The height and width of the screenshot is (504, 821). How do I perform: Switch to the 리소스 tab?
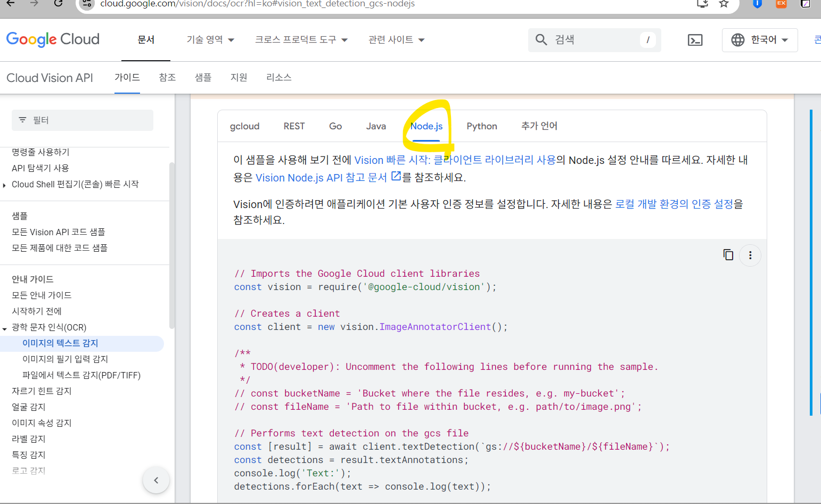279,78
